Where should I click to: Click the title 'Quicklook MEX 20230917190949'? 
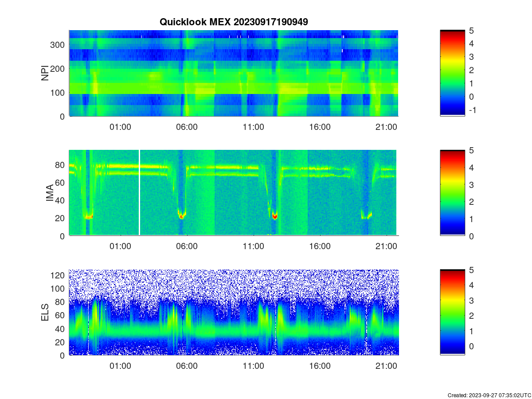coord(234,21)
